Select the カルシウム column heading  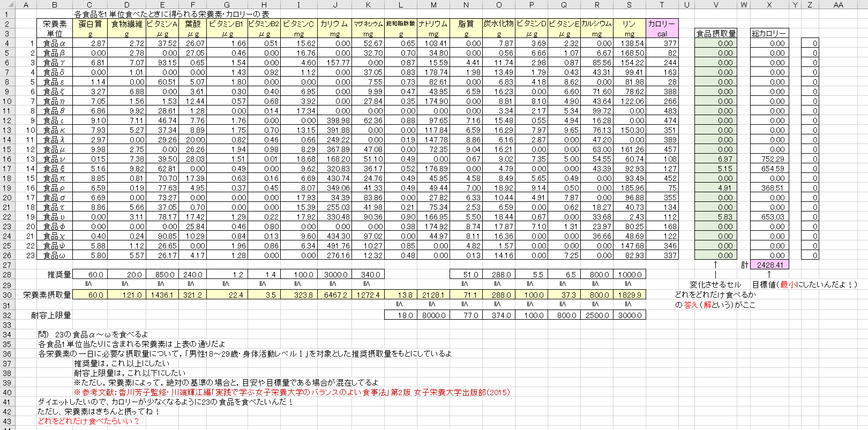(597, 24)
